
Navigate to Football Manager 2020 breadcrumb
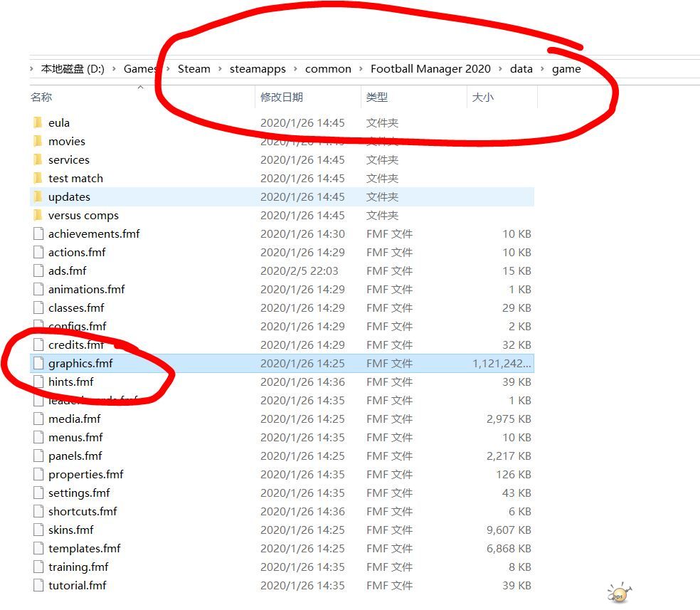click(430, 69)
